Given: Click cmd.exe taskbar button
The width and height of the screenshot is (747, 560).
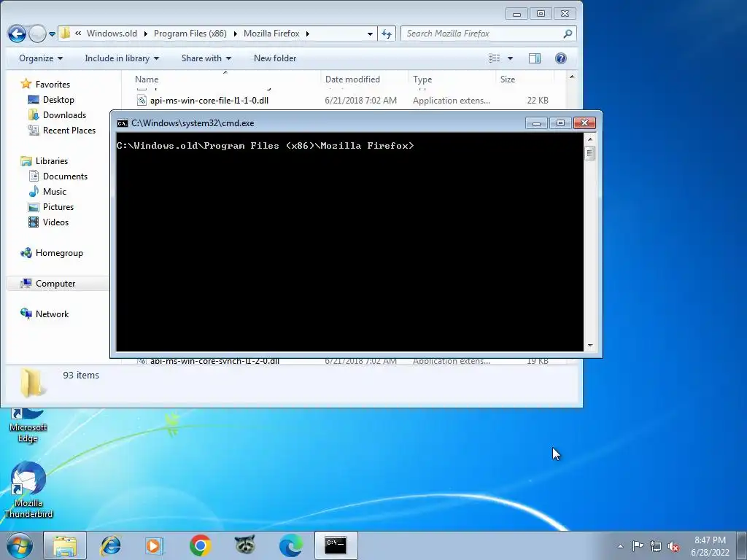Looking at the screenshot, I should (x=336, y=545).
